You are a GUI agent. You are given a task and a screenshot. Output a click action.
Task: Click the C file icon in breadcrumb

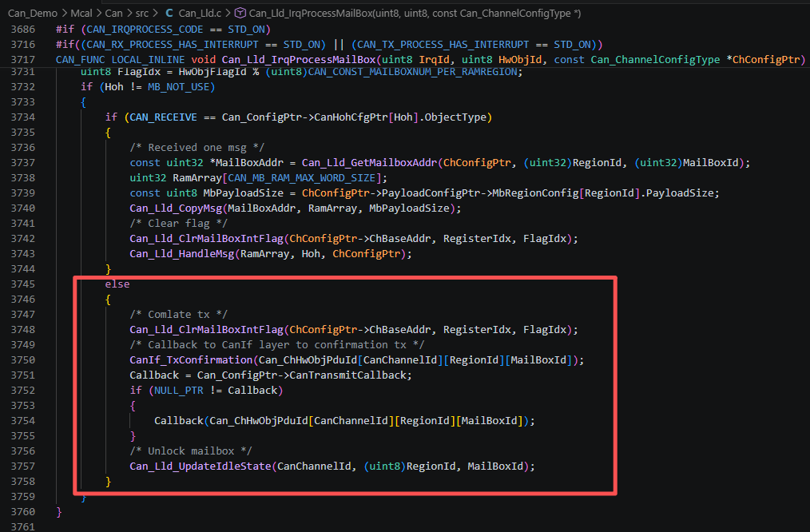click(x=169, y=14)
